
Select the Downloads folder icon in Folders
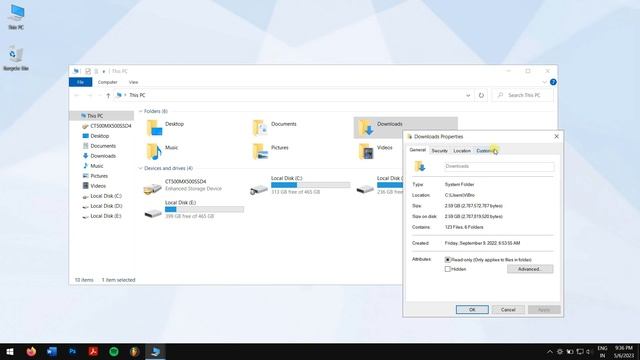[366, 128]
